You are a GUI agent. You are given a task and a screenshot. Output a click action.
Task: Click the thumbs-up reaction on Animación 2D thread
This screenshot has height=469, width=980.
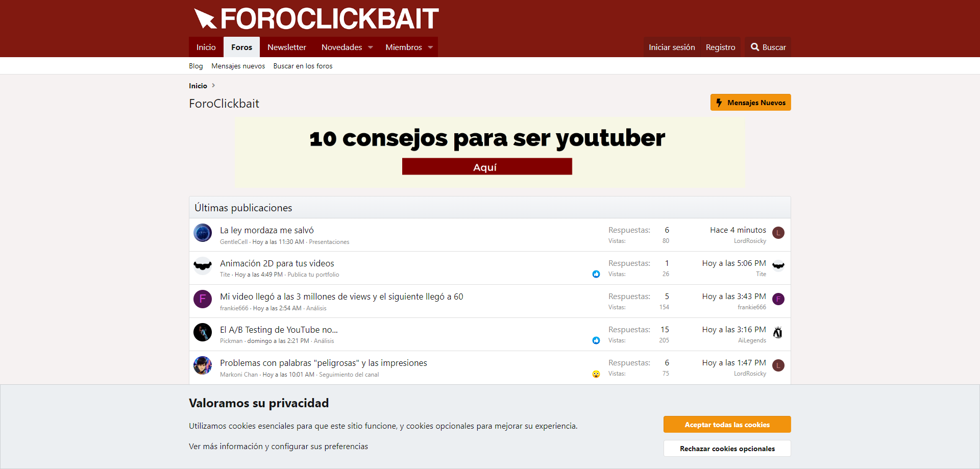pos(596,274)
